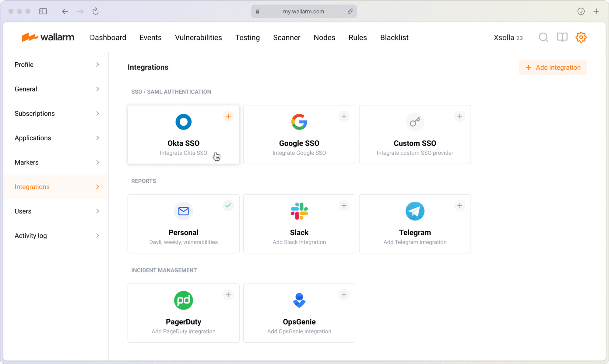This screenshot has height=364, width=609.
Task: Click the my.wallarm.com address bar
Action: (x=304, y=12)
